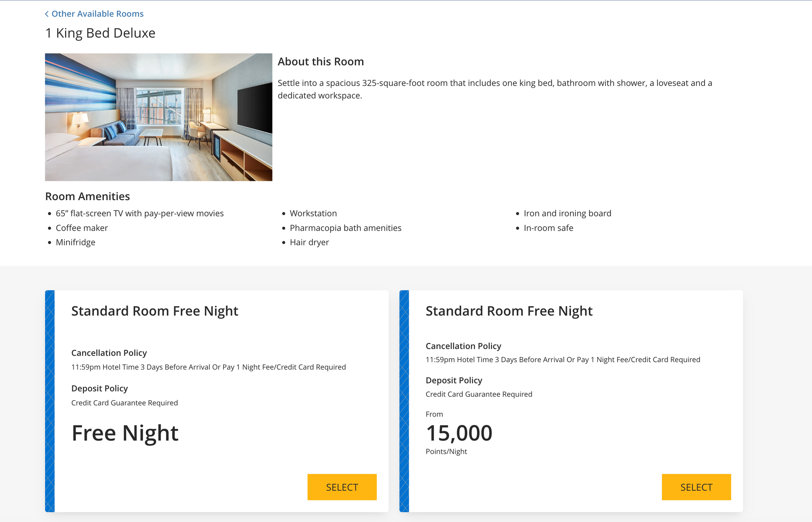Open the Other Available Rooms link
The height and width of the screenshot is (522, 812).
(x=97, y=14)
